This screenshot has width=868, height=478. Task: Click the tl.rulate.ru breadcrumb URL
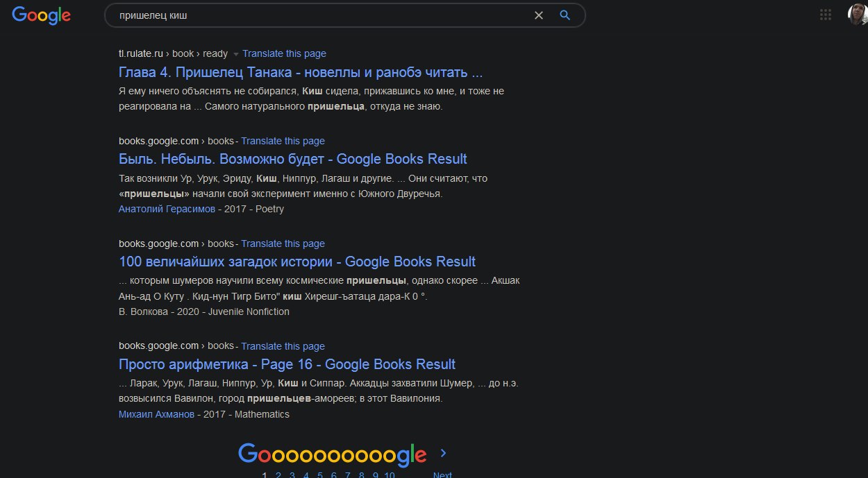(173, 53)
